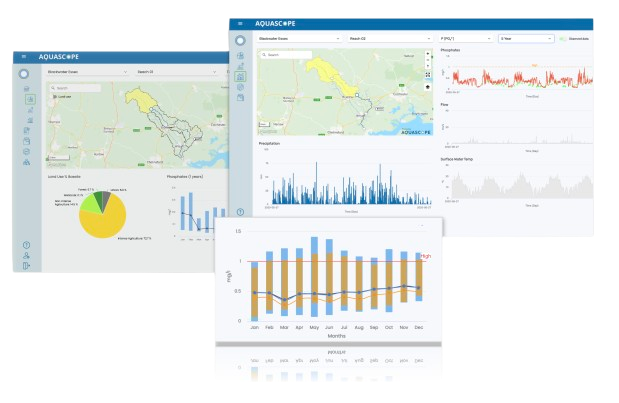
Task: Click the bottom group/triangle sidebar icon in land-use window
Action: pos(26,162)
